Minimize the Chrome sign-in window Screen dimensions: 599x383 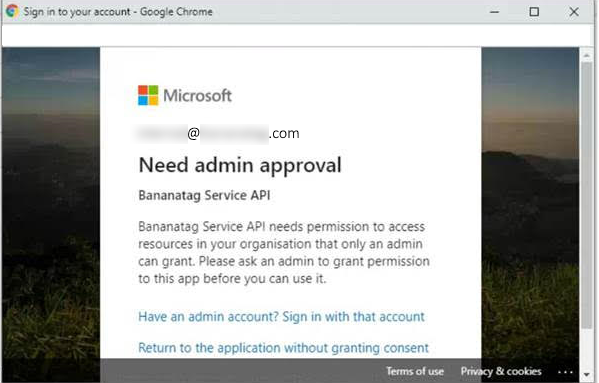494,12
